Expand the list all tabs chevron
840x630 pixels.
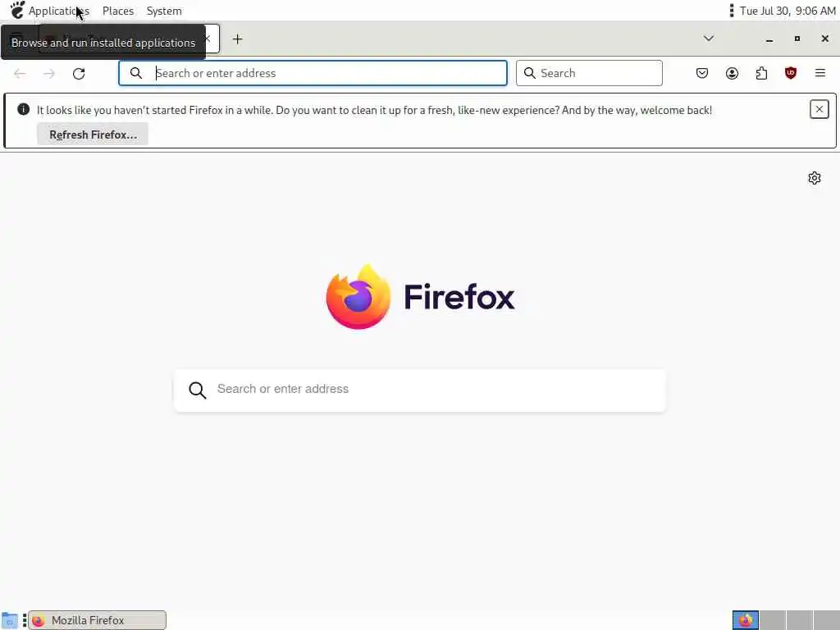click(x=708, y=39)
